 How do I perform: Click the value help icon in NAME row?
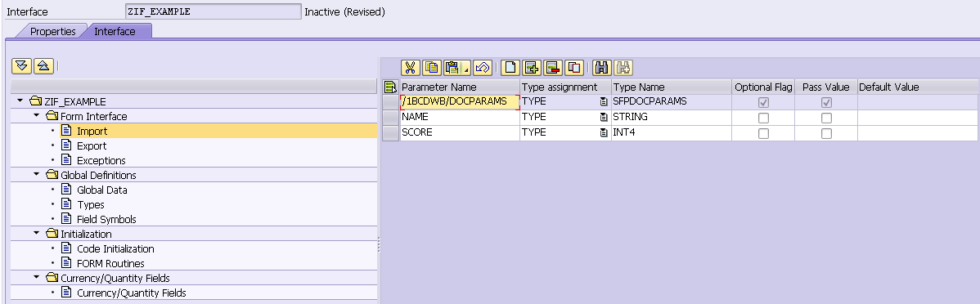click(x=604, y=118)
